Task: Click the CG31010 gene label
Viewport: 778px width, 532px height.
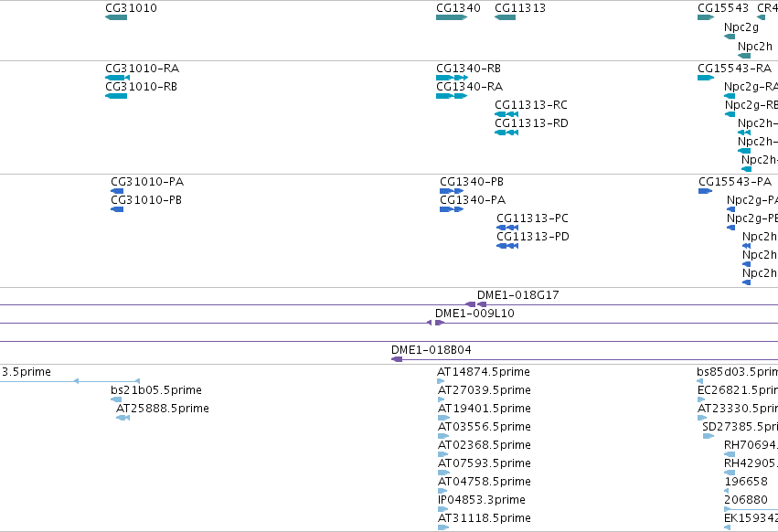Action: pos(131,8)
